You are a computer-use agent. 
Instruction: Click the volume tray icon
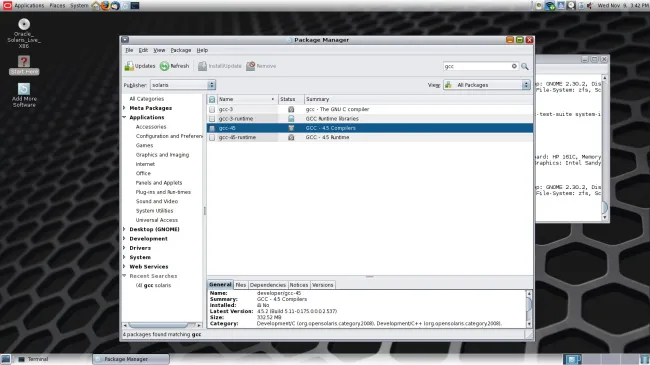pyautogui.click(x=590, y=5)
